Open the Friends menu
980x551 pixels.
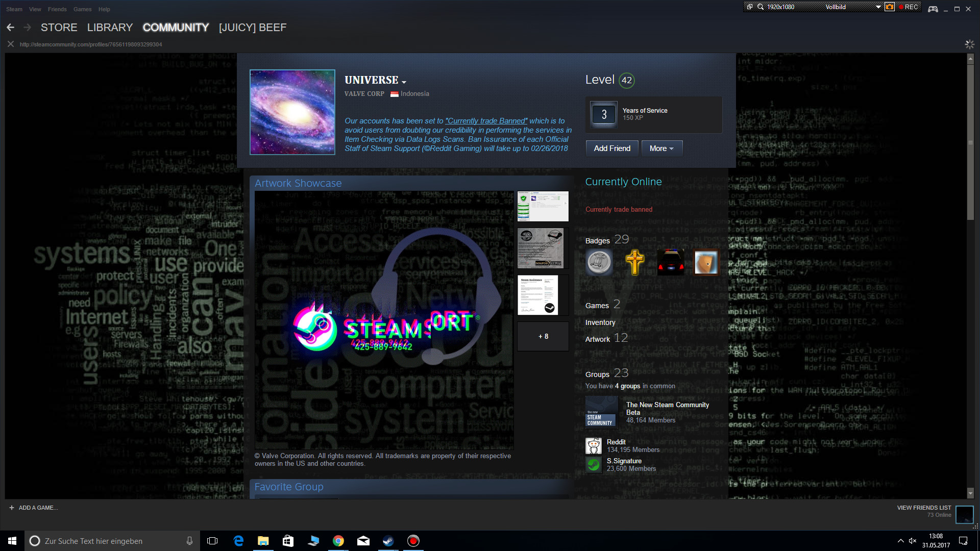pos(57,9)
